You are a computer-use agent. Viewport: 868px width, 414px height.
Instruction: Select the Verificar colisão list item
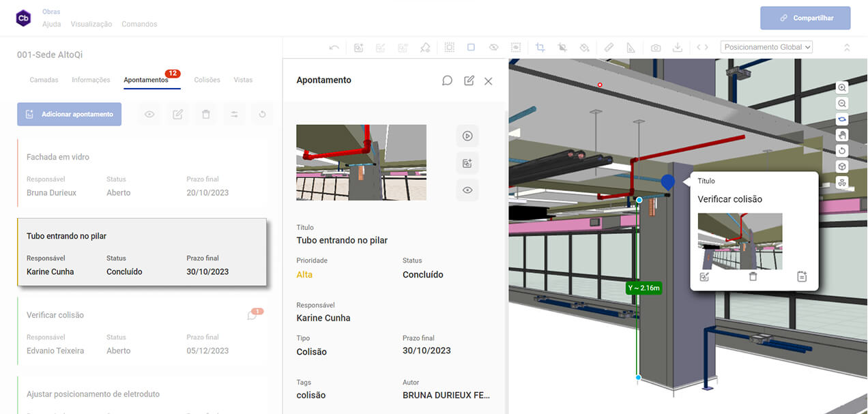pyautogui.click(x=141, y=331)
